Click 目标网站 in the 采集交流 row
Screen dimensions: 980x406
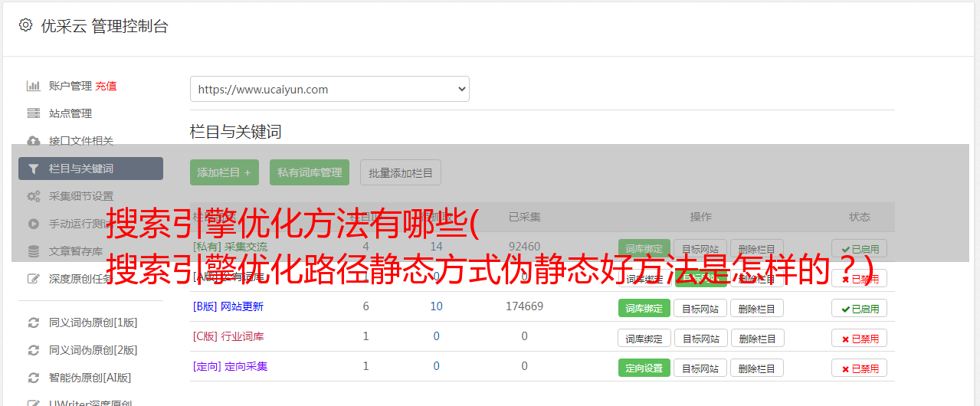tap(700, 248)
